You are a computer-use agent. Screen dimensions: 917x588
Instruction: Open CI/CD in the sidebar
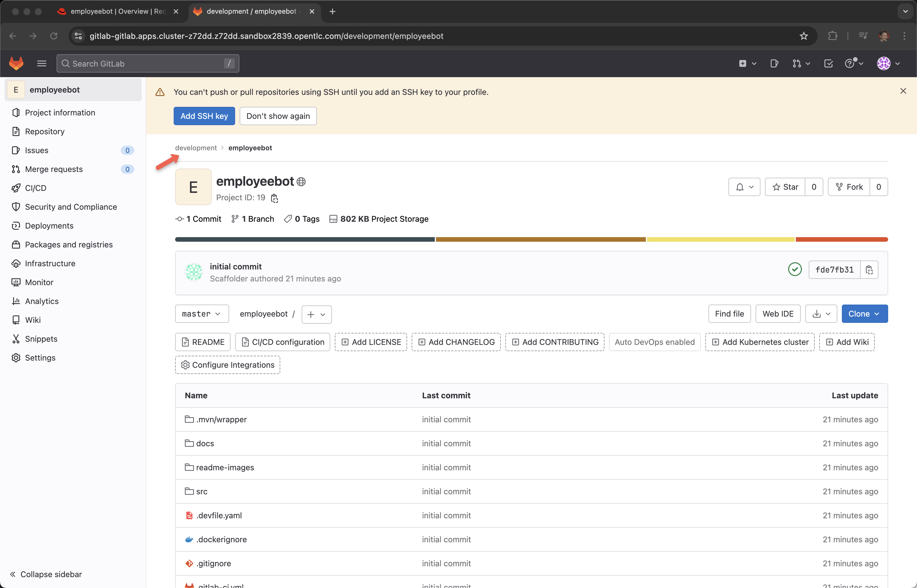click(x=35, y=188)
